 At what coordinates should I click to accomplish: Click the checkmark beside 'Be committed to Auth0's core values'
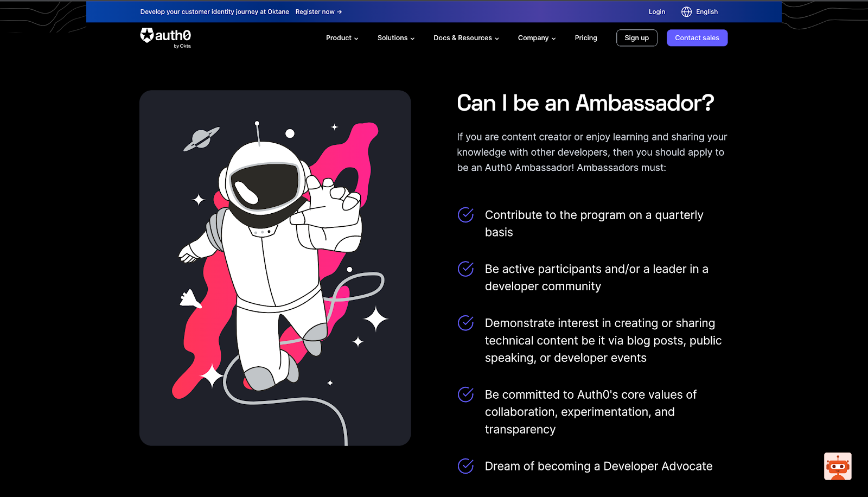(x=465, y=394)
